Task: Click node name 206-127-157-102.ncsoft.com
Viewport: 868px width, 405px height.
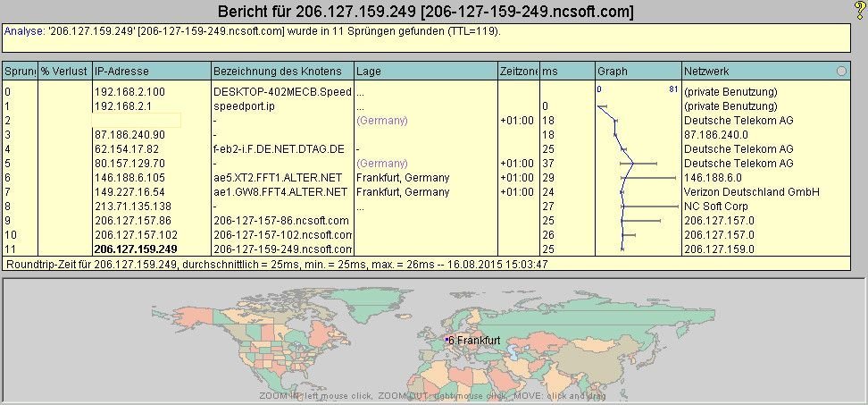Action: click(x=283, y=235)
